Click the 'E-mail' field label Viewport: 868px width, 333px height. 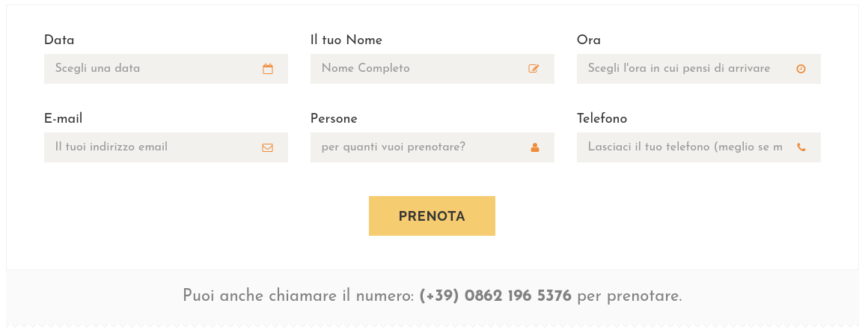(63, 118)
